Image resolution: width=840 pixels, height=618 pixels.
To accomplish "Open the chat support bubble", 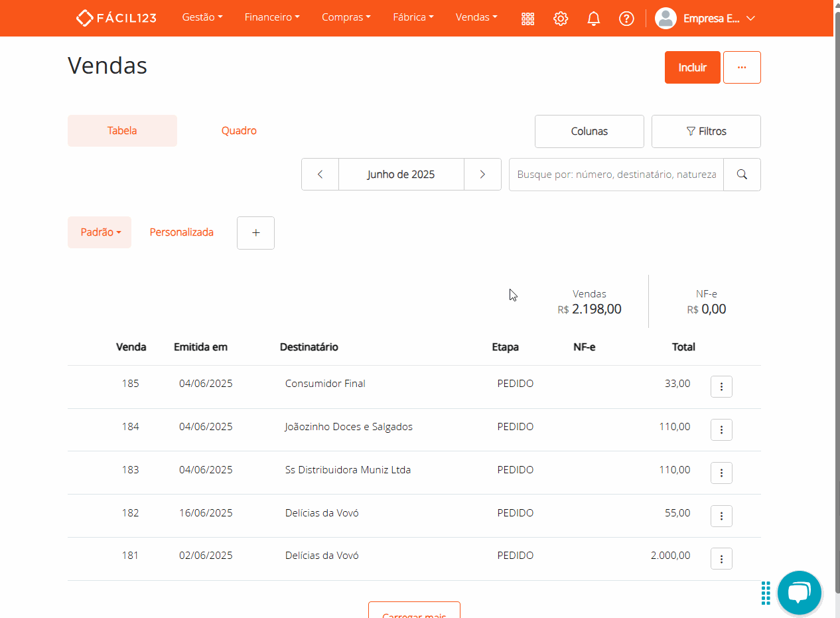I will coord(800,593).
